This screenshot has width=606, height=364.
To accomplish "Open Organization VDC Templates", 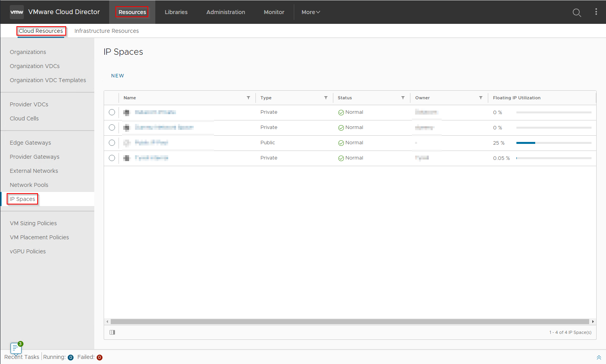I will tap(48, 80).
